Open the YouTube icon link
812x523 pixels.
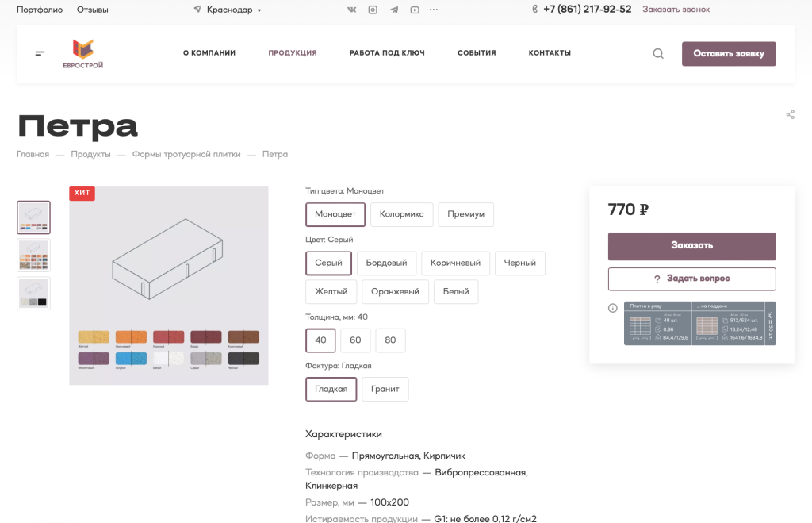click(x=414, y=10)
